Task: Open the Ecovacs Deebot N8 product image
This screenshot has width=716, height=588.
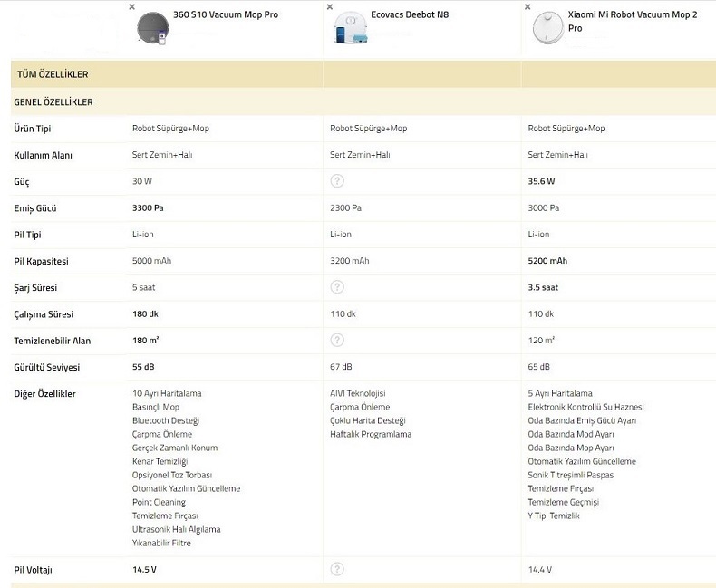Action: pos(350,28)
